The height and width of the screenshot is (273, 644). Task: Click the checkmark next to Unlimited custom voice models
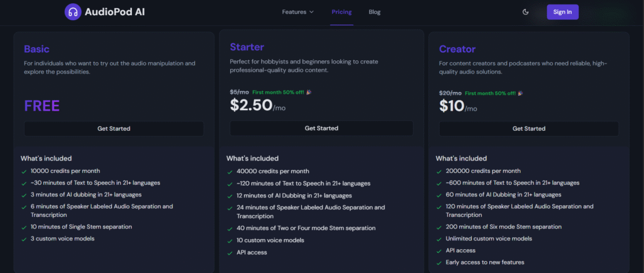(439, 239)
